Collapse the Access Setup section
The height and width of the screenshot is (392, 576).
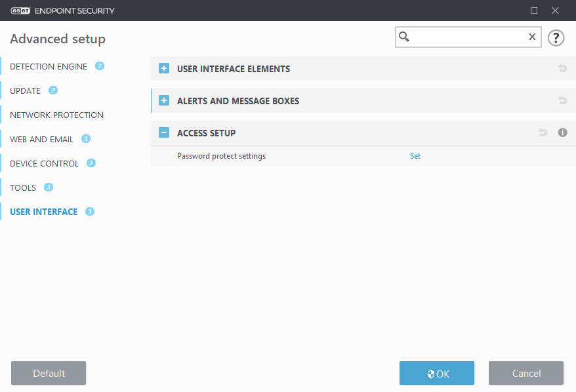click(164, 132)
